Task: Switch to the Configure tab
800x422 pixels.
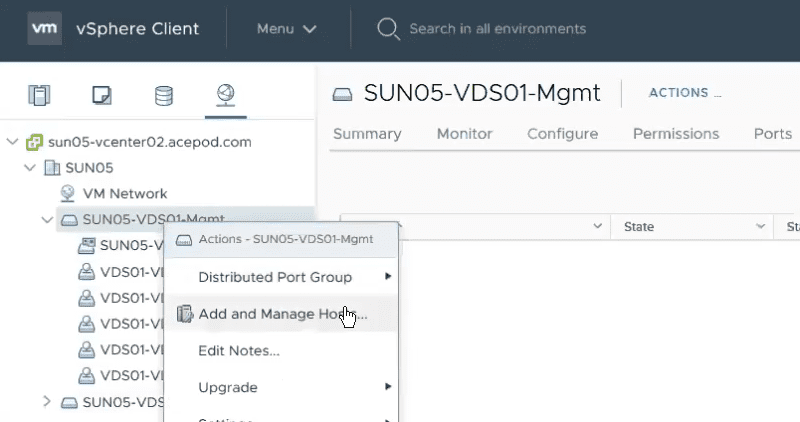Action: [x=563, y=134]
